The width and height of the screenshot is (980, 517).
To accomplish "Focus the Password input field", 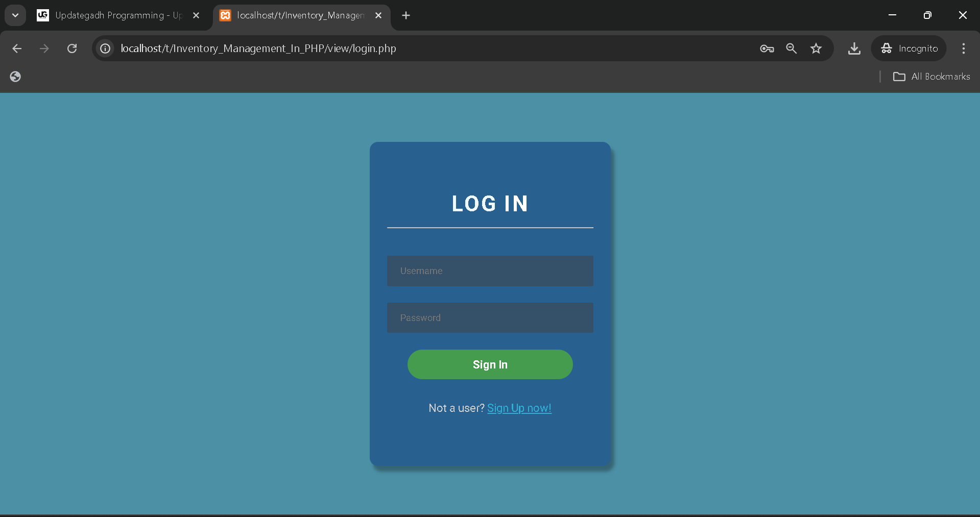I will 490,318.
